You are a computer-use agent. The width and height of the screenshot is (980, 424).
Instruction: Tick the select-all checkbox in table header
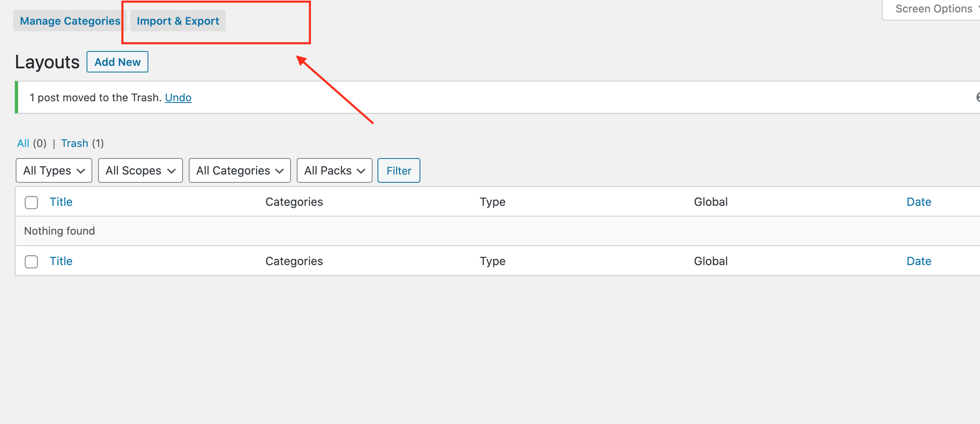coord(31,202)
